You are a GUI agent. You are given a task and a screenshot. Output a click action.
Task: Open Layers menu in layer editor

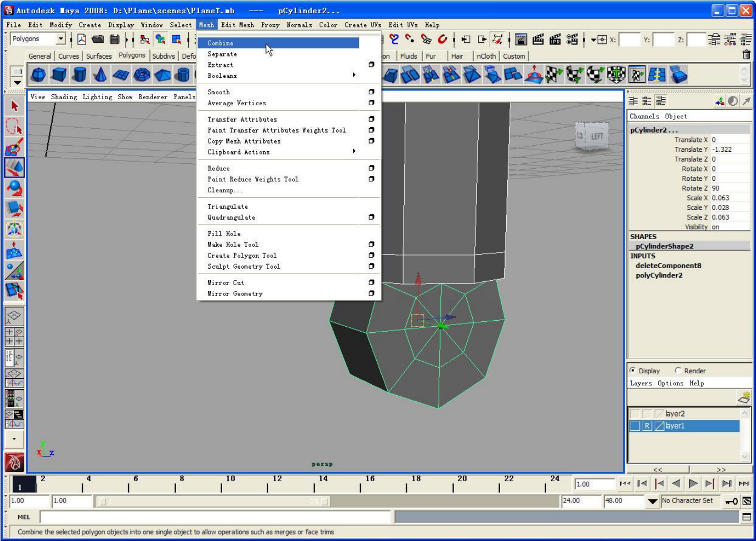point(640,383)
